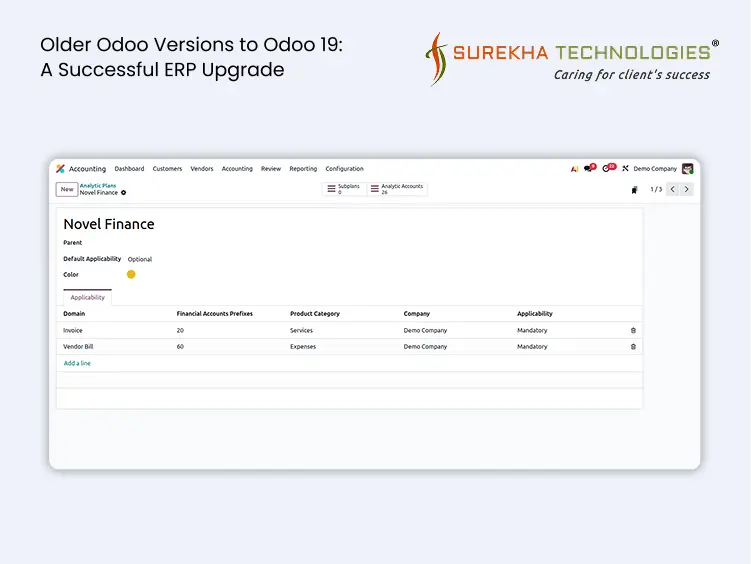Screen dimensions: 751x564
Task: Switch company via Demo Company selector
Action: [655, 169]
